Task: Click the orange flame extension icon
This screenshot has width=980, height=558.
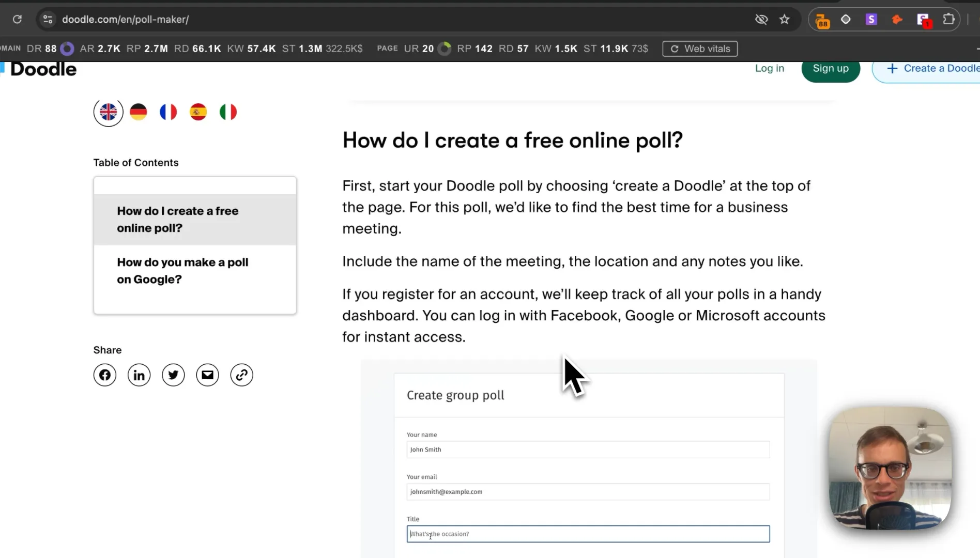Action: tap(897, 19)
